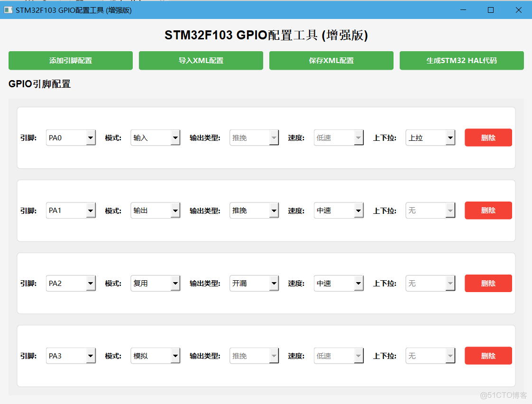532x404 pixels.
Task: Click 模式 label in PA3 row
Action: 113,356
